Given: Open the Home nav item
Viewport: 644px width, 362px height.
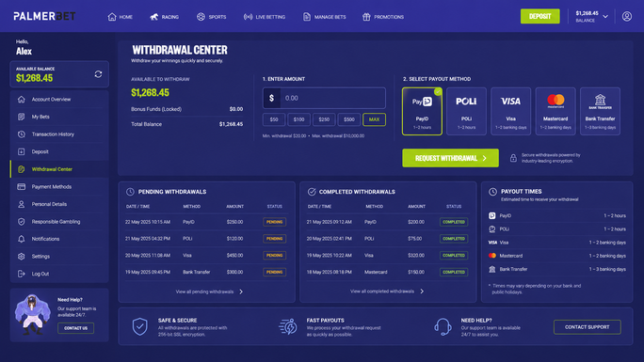Looking at the screenshot, I should (x=120, y=17).
